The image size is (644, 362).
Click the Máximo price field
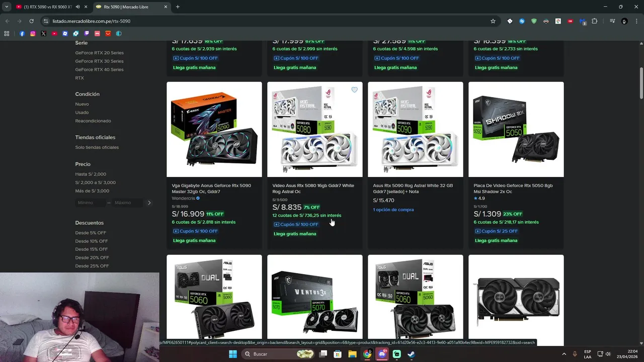(127, 203)
